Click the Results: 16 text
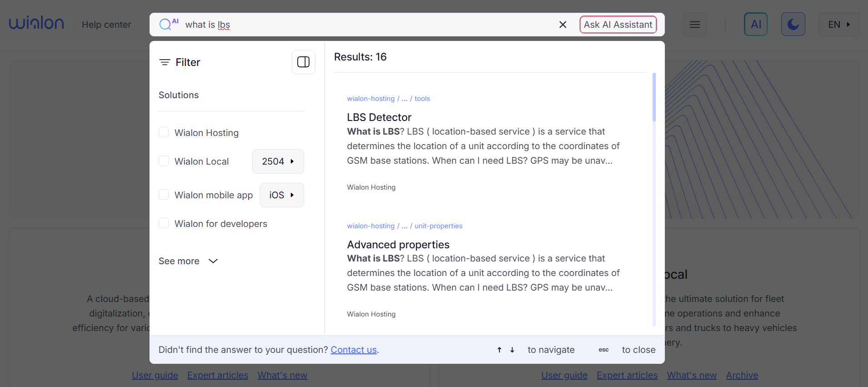The image size is (868, 387). pos(360,57)
